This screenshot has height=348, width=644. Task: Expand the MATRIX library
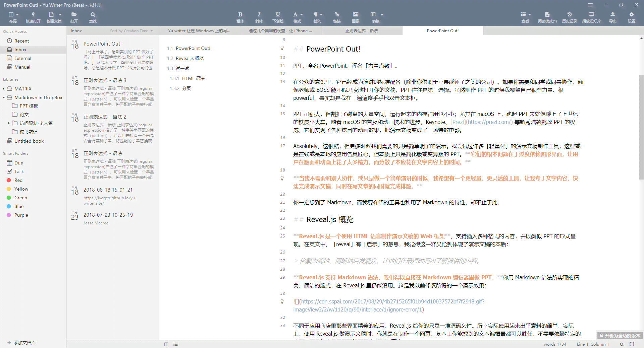pyautogui.click(x=4, y=89)
